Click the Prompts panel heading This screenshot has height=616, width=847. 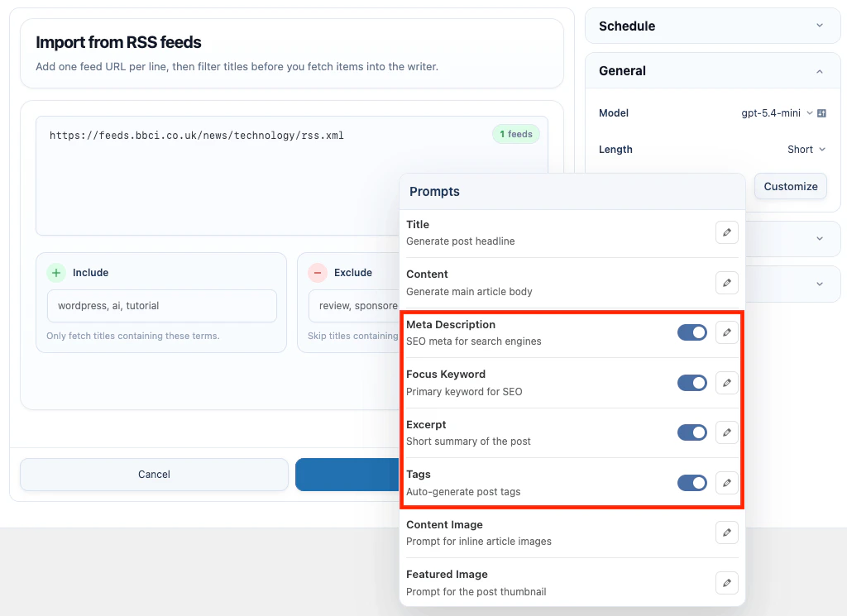point(434,192)
